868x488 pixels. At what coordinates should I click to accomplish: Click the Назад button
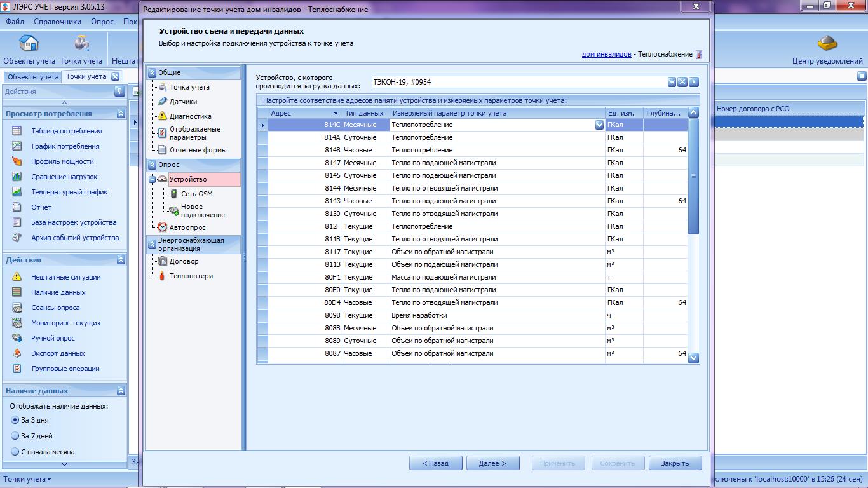(x=436, y=463)
